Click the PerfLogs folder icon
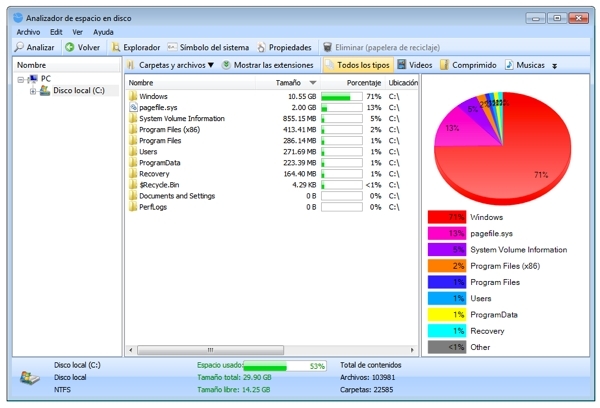 point(133,207)
